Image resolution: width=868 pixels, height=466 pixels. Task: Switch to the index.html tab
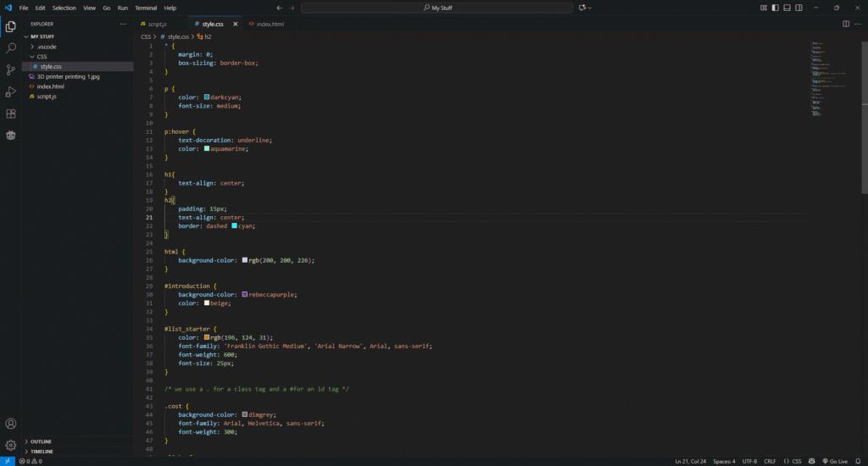[270, 24]
